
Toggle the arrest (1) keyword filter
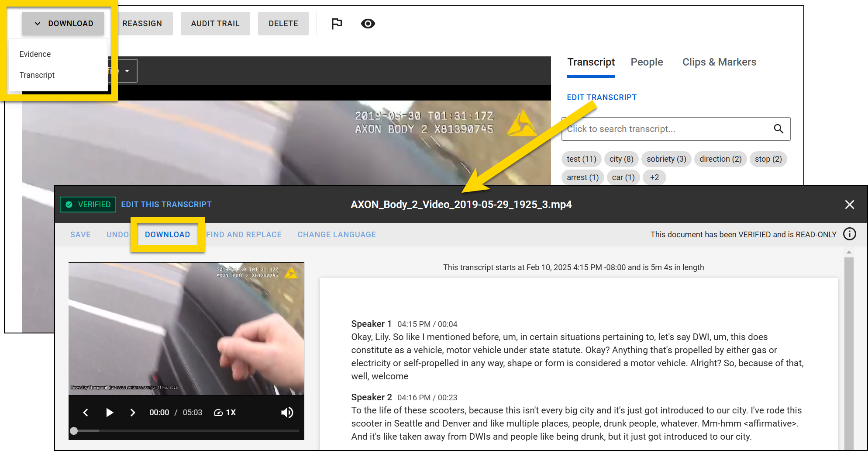tap(582, 177)
